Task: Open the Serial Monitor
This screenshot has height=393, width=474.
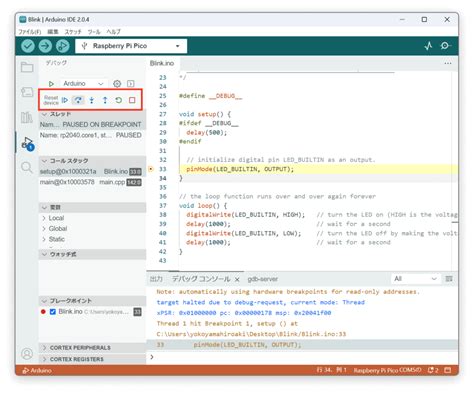Action: (x=445, y=46)
